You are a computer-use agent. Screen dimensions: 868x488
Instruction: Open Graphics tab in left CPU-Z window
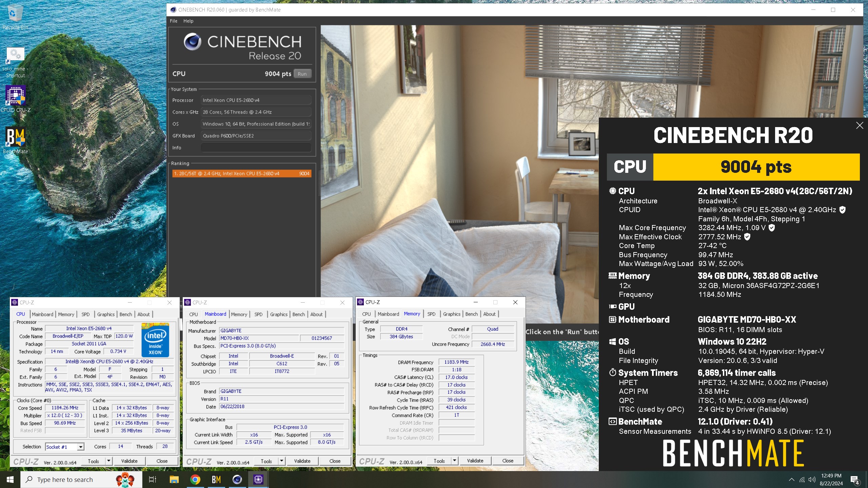(106, 314)
